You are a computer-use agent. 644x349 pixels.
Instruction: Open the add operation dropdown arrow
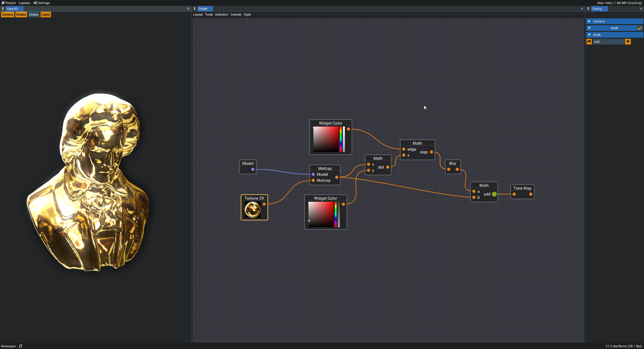pos(628,42)
